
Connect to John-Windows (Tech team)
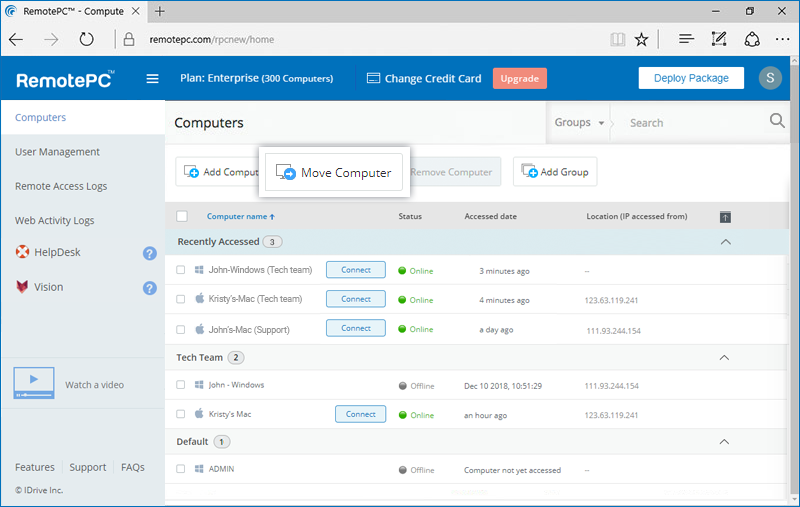pyautogui.click(x=356, y=270)
